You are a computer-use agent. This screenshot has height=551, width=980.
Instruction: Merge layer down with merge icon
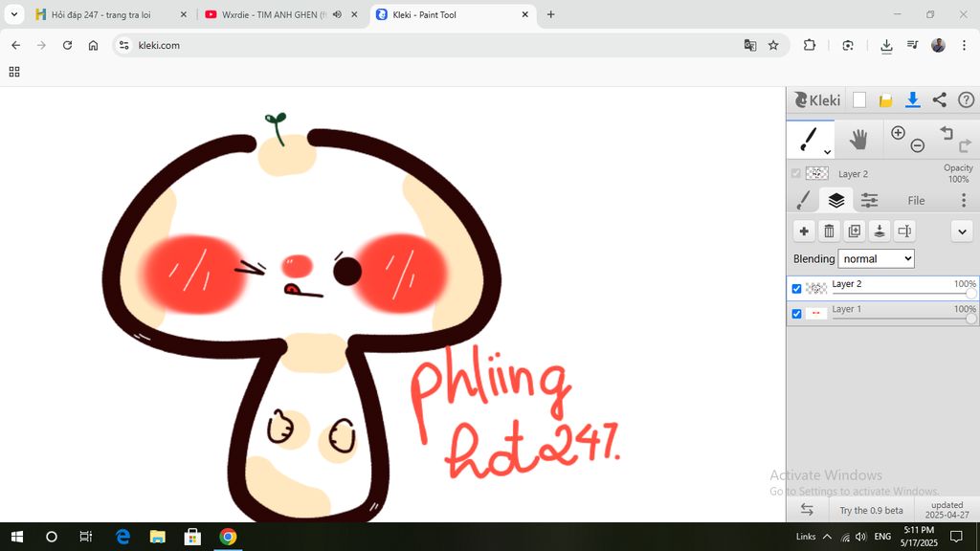pyautogui.click(x=879, y=231)
